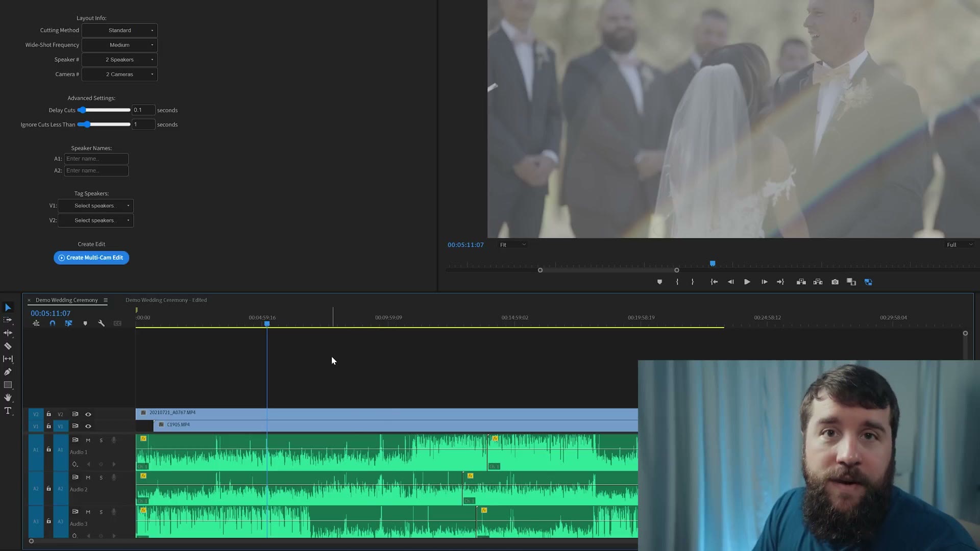The width and height of the screenshot is (980, 551).
Task: Open Wide-Shot Frequency dropdown
Action: [x=119, y=45]
